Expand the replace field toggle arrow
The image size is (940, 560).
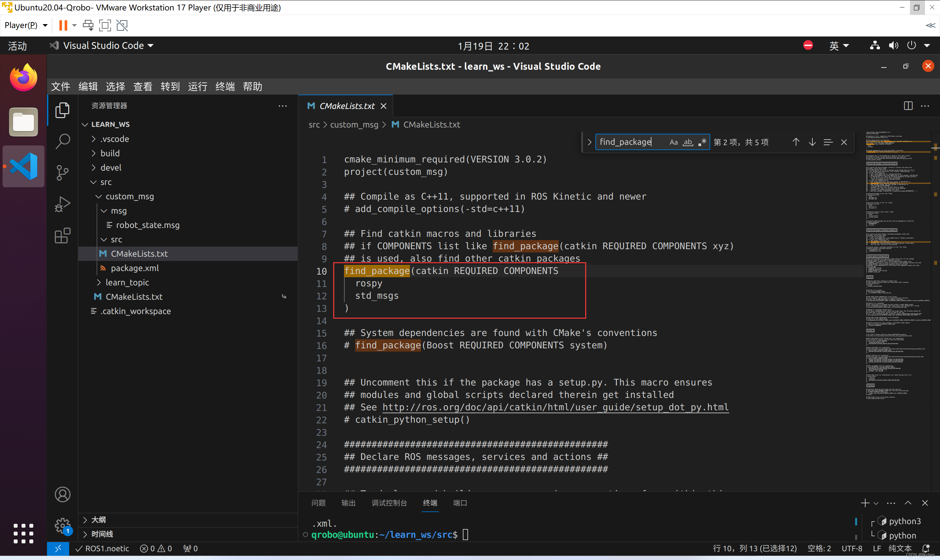coord(589,142)
